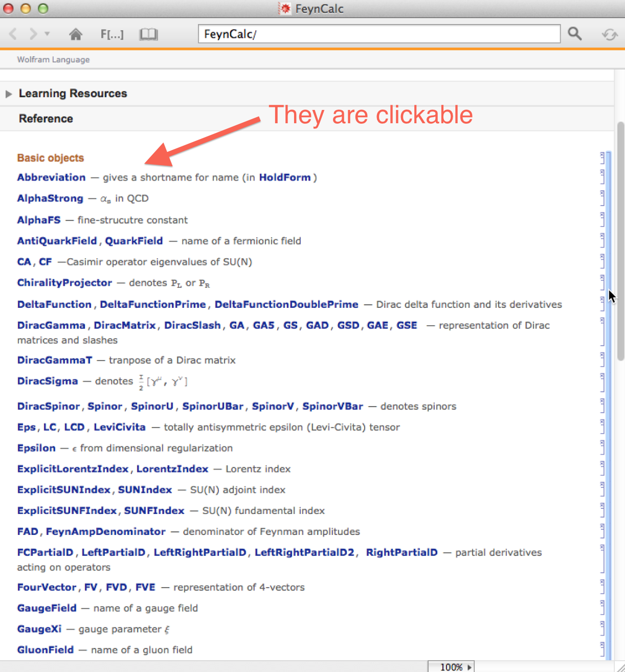Select the cell bracket beside GluonField row

tap(602, 649)
